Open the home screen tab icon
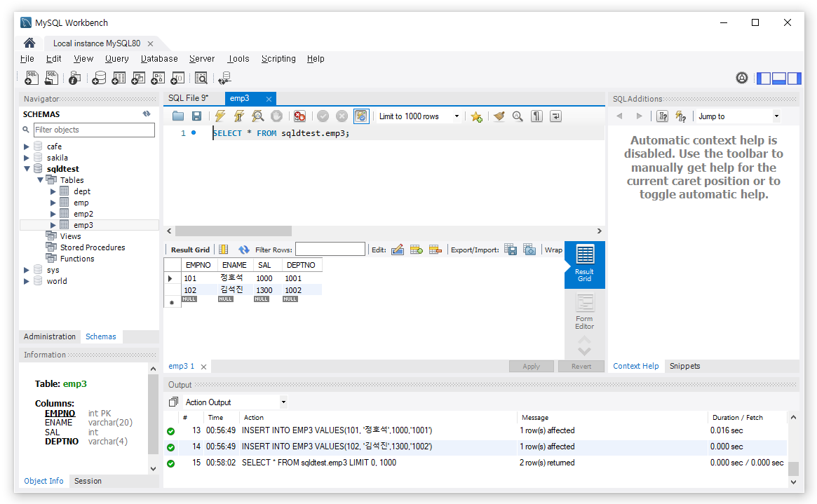Viewport: 817px width, 504px height. pyautogui.click(x=29, y=43)
